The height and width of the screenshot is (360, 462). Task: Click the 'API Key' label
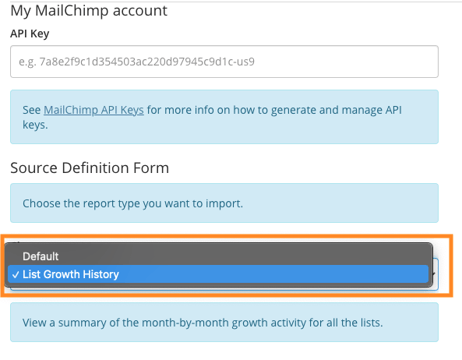[x=30, y=34]
